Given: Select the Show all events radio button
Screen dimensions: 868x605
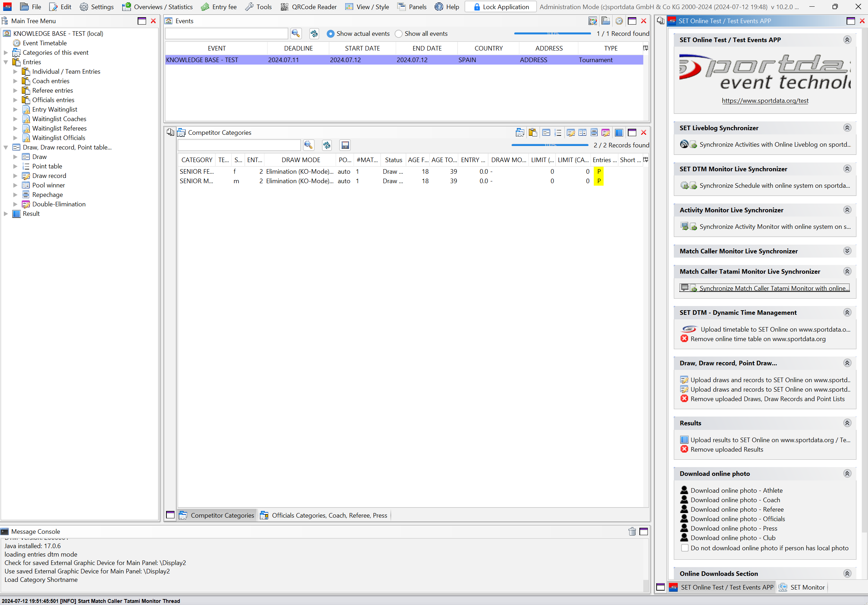Looking at the screenshot, I should point(399,34).
